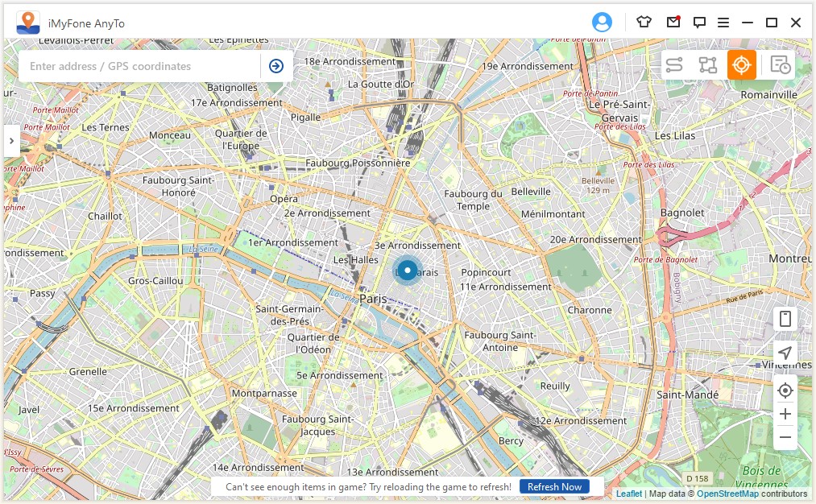Expand the left side panel chevron
Viewport: 816px width, 504px height.
tap(11, 141)
